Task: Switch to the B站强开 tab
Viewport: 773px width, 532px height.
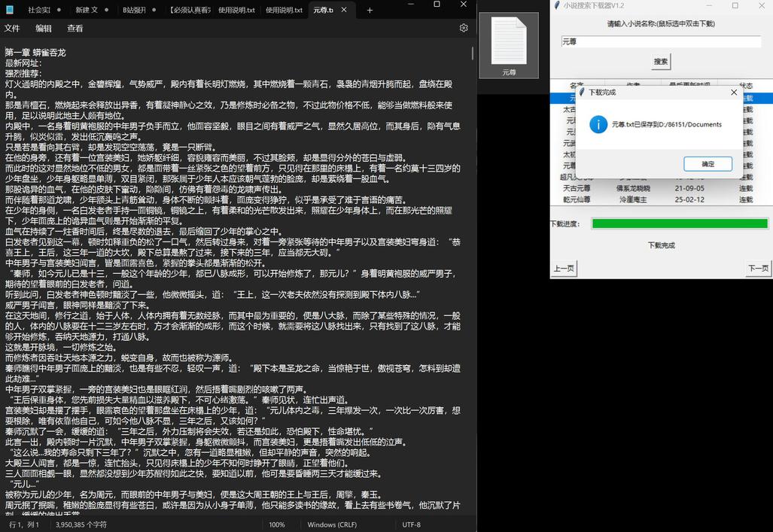Action: [x=134, y=11]
